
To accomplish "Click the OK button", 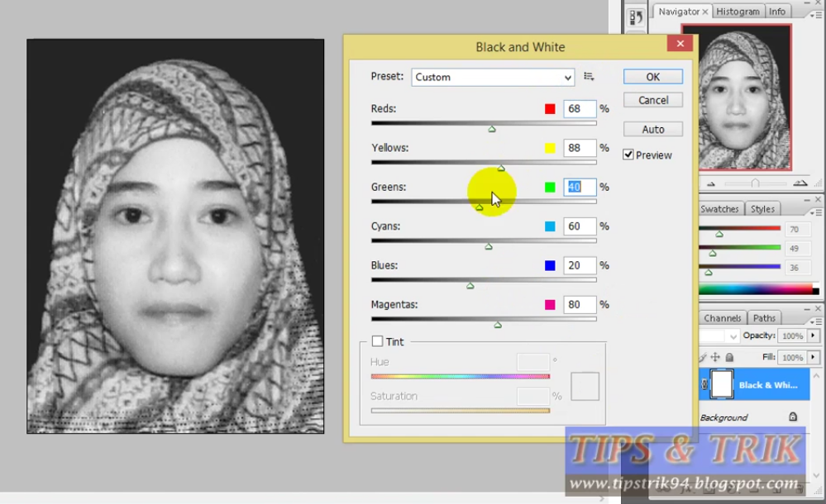I will pos(652,77).
